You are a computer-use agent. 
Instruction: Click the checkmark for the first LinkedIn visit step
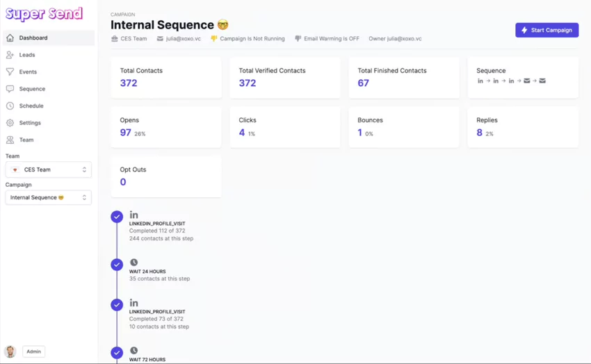(x=117, y=217)
